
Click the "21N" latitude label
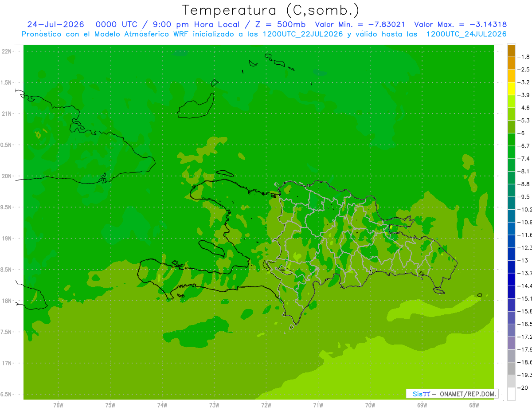(7, 114)
